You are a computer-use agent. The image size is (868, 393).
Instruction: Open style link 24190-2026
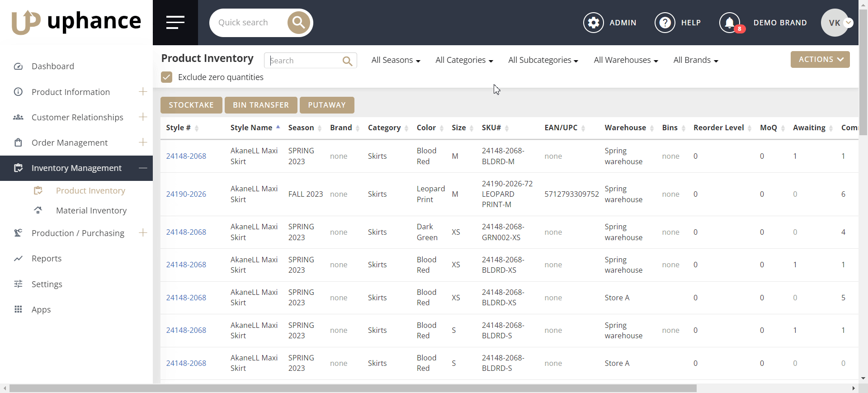click(186, 194)
